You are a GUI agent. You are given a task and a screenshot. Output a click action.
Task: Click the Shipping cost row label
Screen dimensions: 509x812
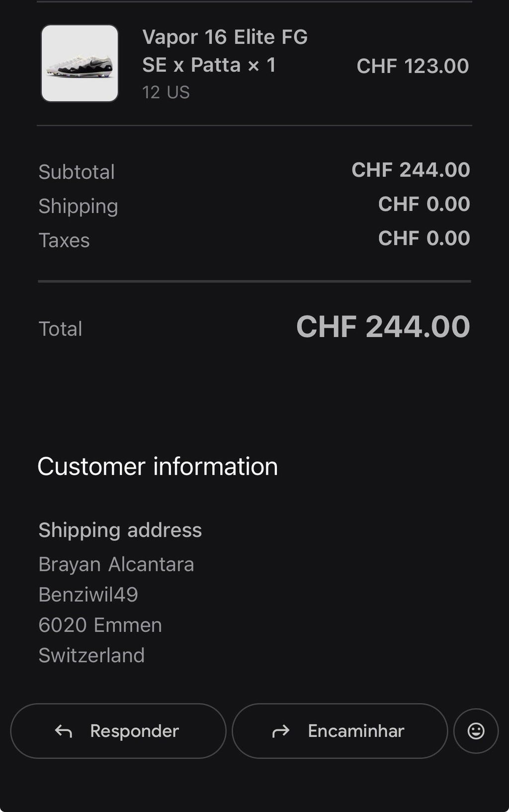tap(78, 206)
